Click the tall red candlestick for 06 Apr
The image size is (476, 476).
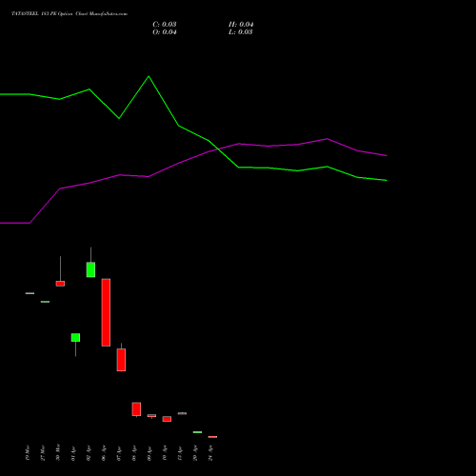click(106, 312)
